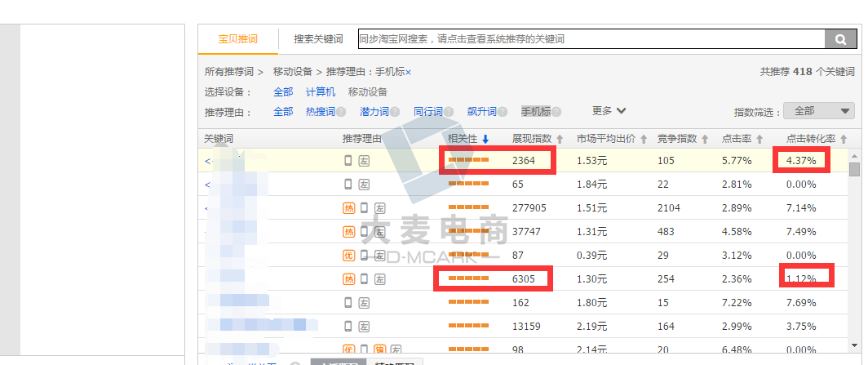Select the 宝贝推词 tab
The image size is (868, 365).
[237, 39]
